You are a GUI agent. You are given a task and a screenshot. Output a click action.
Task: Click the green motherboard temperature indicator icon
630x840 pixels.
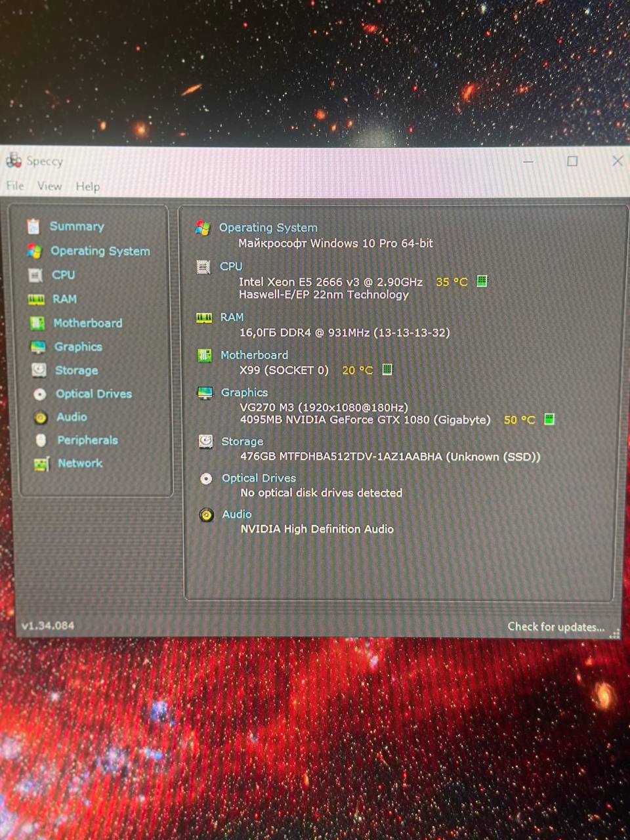387,369
